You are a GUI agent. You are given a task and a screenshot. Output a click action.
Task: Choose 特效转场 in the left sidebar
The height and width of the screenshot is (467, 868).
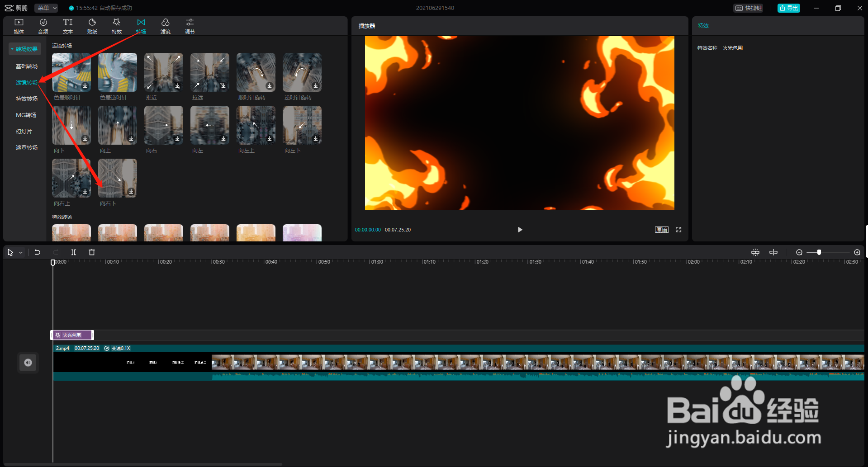coord(27,99)
